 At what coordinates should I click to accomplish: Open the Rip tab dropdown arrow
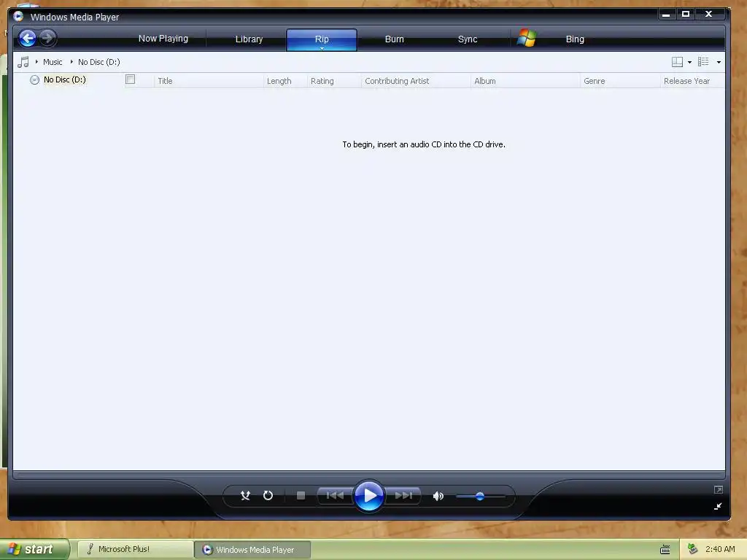[x=322, y=48]
